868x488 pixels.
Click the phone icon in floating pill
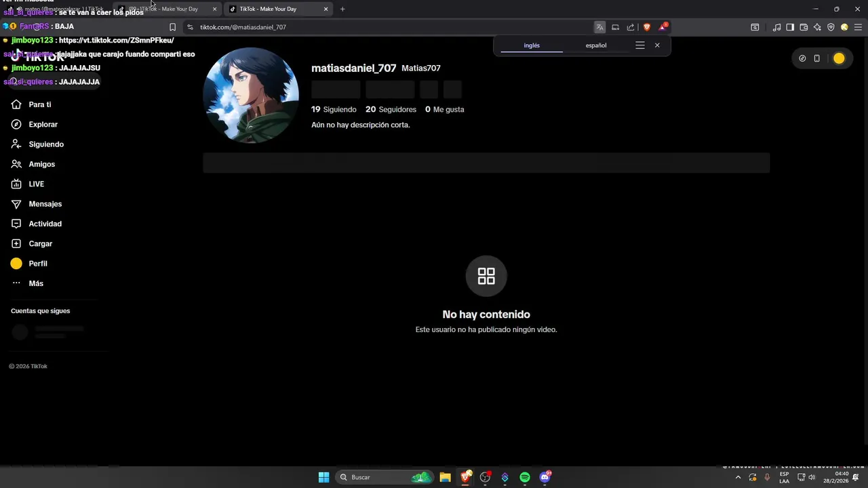click(817, 58)
